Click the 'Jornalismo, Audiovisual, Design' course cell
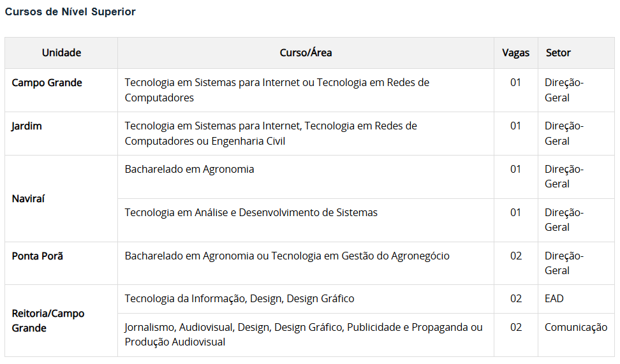 pyautogui.click(x=304, y=335)
